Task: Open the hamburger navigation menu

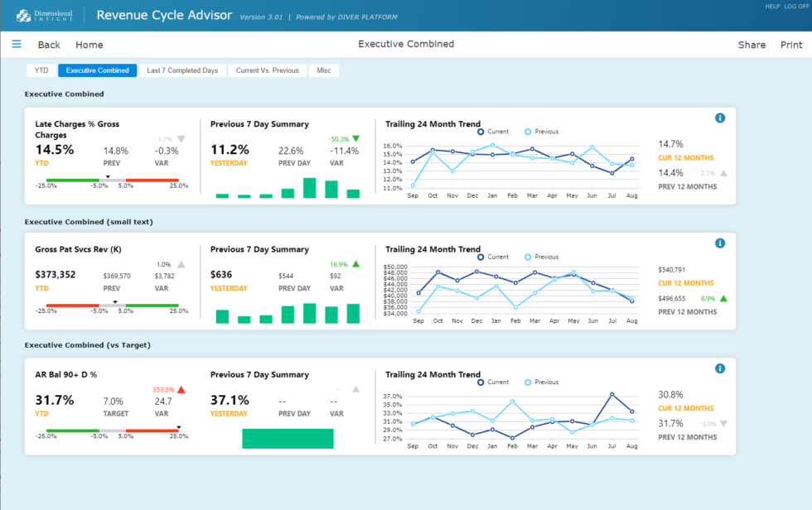Action: [16, 44]
